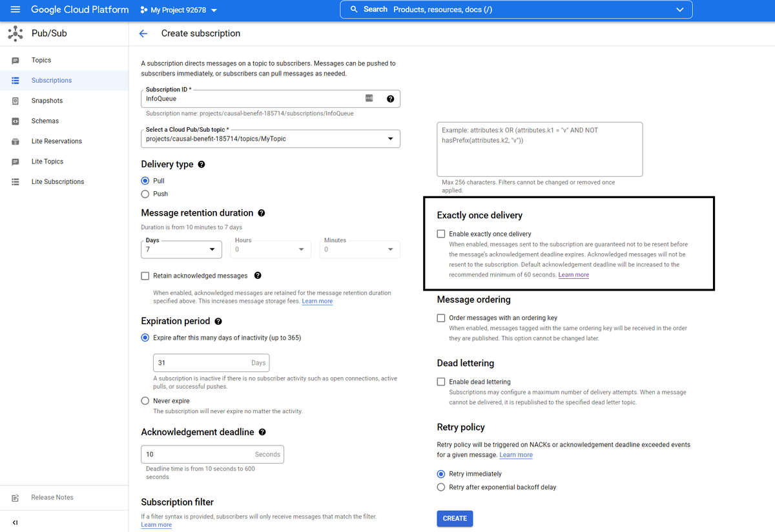Click the password manager icon in Subscription ID
The image size is (775, 532).
point(369,98)
